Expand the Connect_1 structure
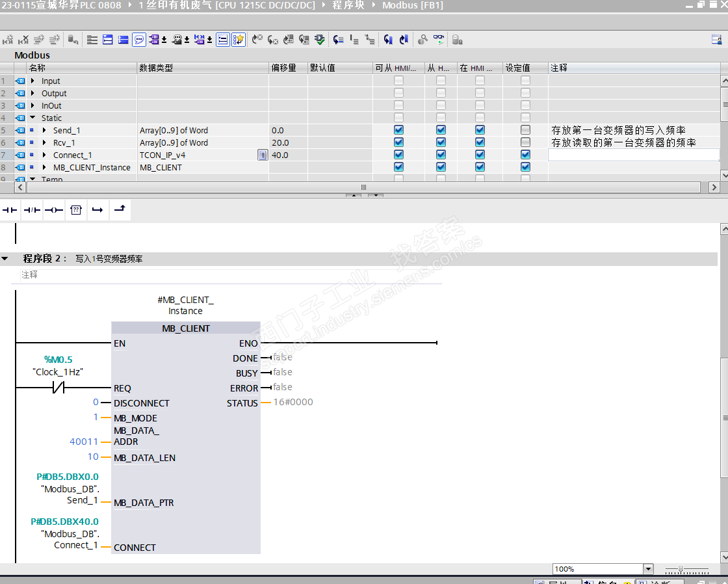 click(x=44, y=155)
